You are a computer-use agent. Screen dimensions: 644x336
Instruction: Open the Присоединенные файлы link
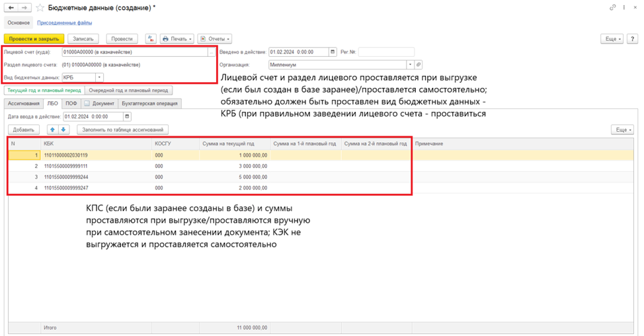[65, 23]
